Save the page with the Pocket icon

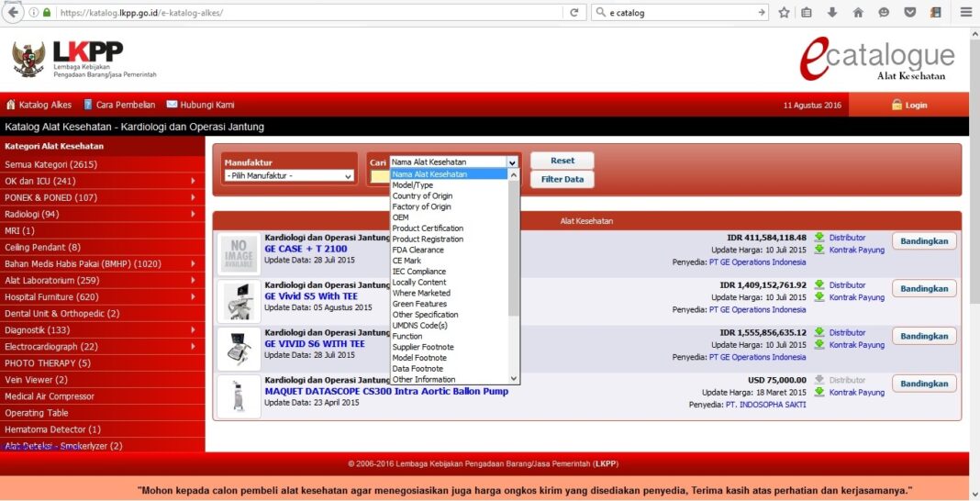(x=909, y=13)
